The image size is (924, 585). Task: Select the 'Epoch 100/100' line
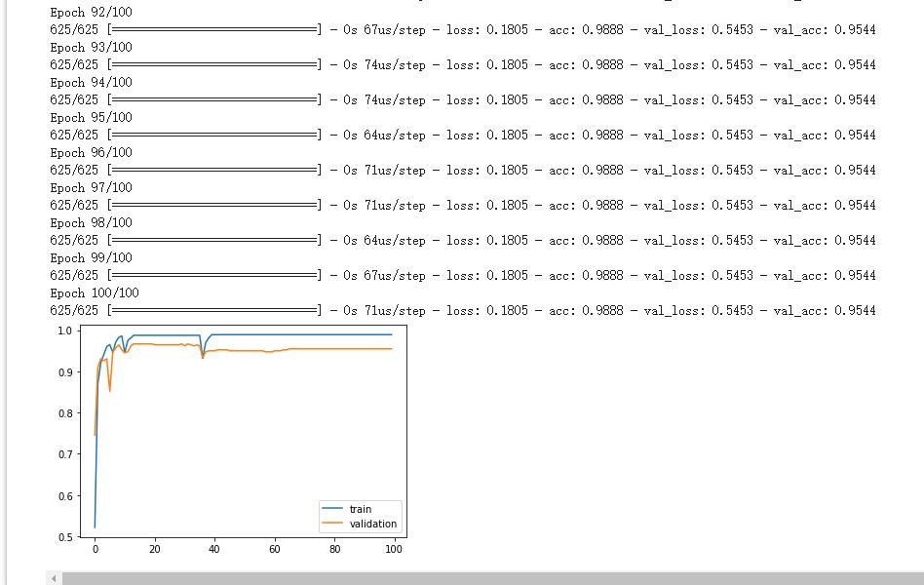tap(95, 293)
